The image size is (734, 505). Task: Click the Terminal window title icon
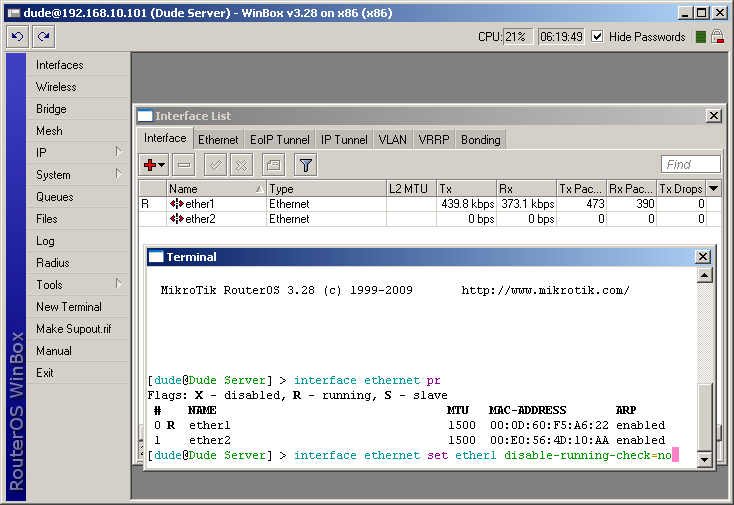point(156,256)
